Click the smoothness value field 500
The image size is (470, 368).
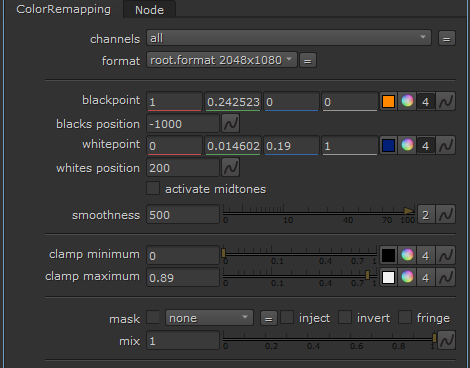pos(183,215)
